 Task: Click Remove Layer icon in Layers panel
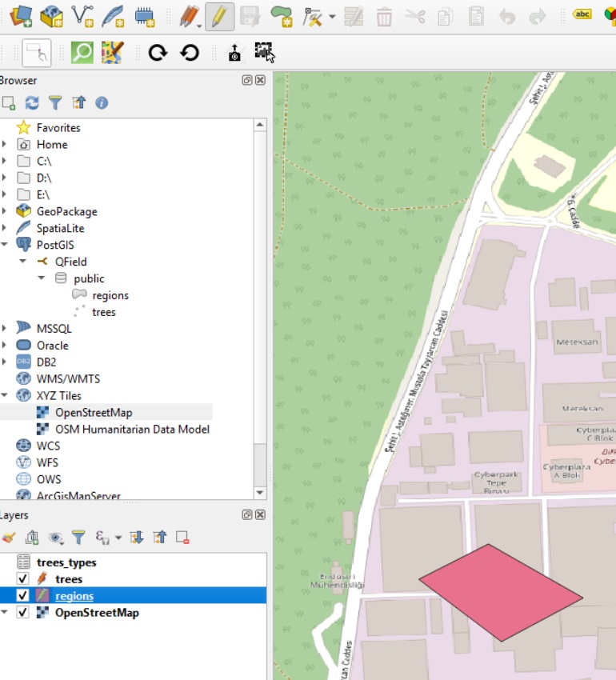(182, 538)
